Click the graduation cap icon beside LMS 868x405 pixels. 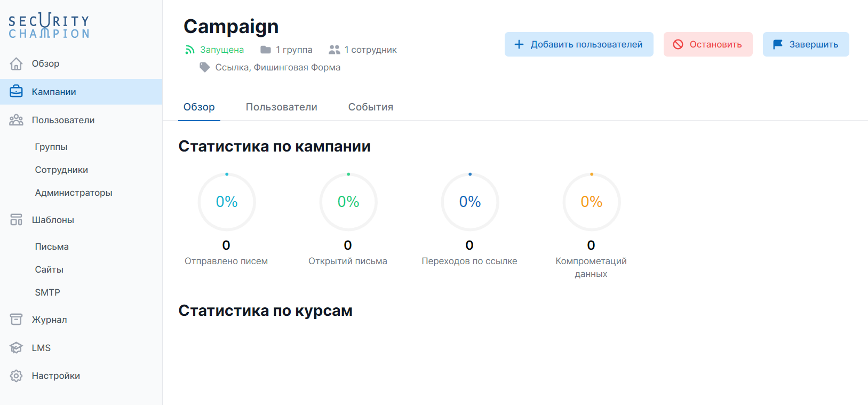[17, 348]
